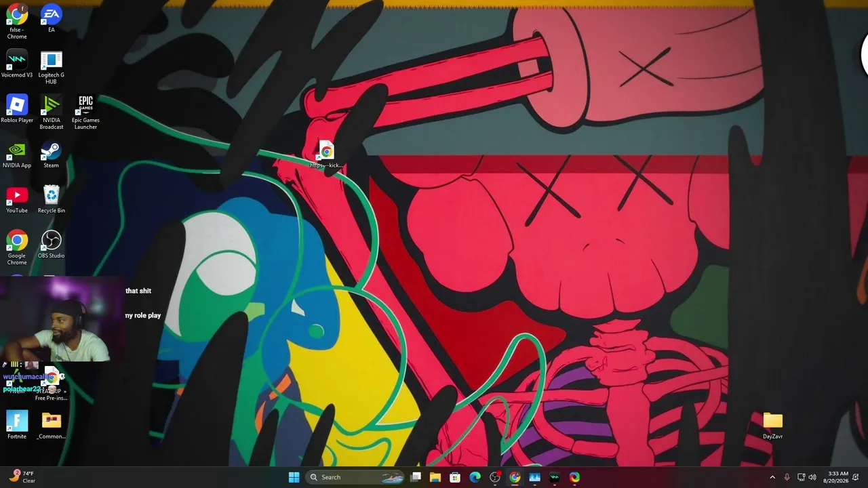Open the _Common folder on desktop

[x=51, y=425]
